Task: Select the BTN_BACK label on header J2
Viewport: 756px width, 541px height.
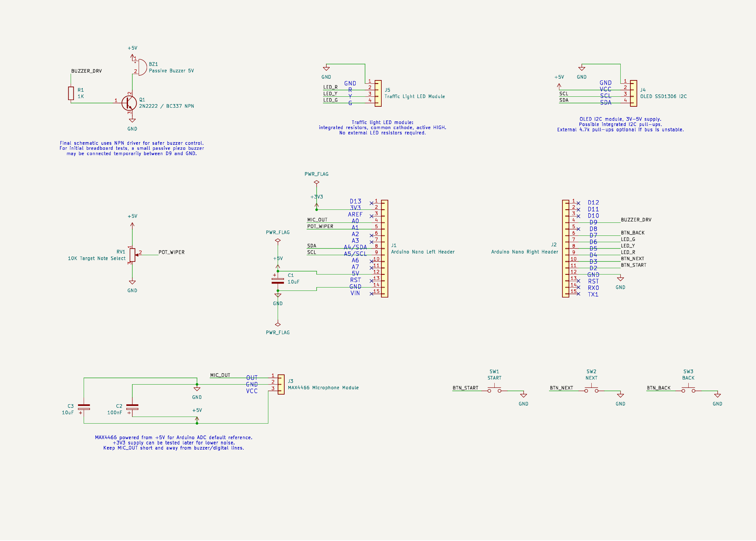Action: [x=633, y=233]
